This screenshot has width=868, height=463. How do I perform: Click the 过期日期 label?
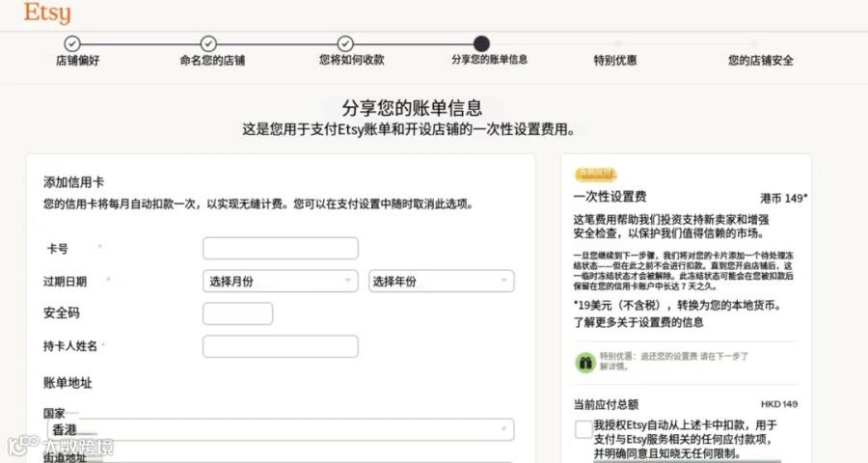tap(65, 282)
